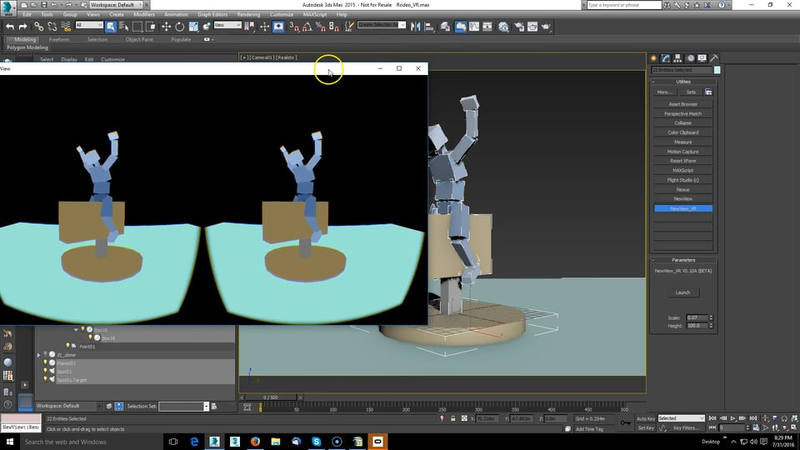Open the Create command panel tab
Screen dimensions: 800x450
(x=654, y=58)
